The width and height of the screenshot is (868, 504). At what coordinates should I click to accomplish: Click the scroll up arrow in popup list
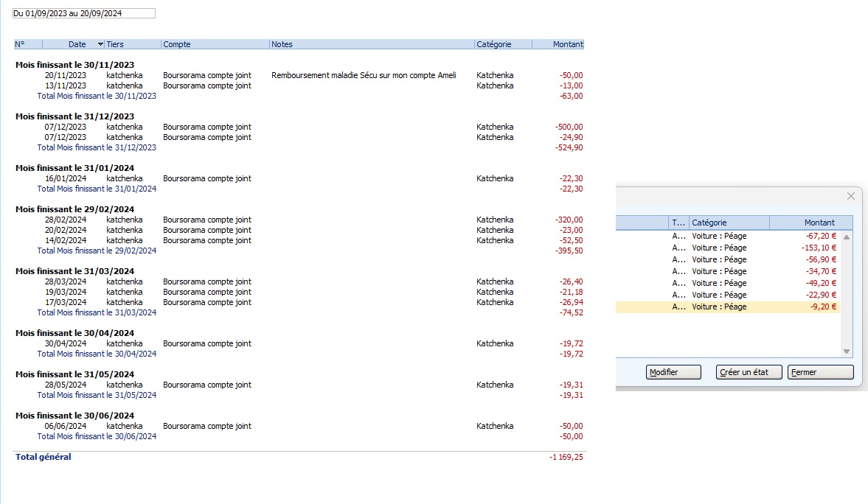(846, 237)
